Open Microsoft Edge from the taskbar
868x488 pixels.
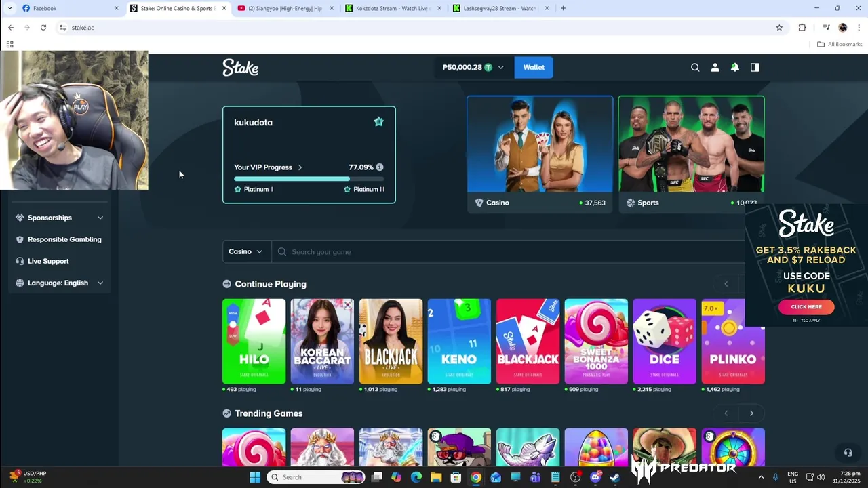pos(416,477)
